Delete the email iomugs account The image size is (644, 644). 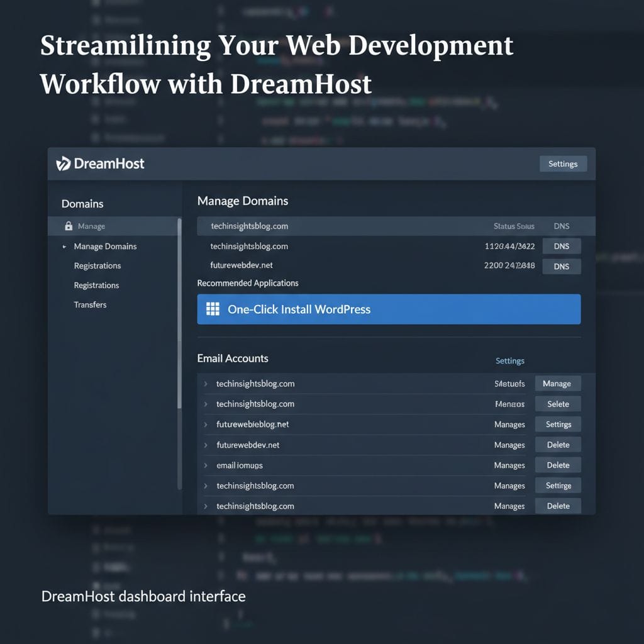[x=558, y=465]
